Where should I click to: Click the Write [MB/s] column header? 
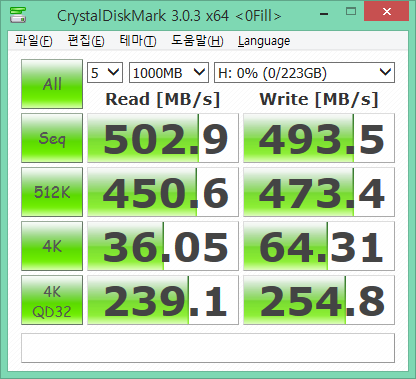tap(319, 99)
